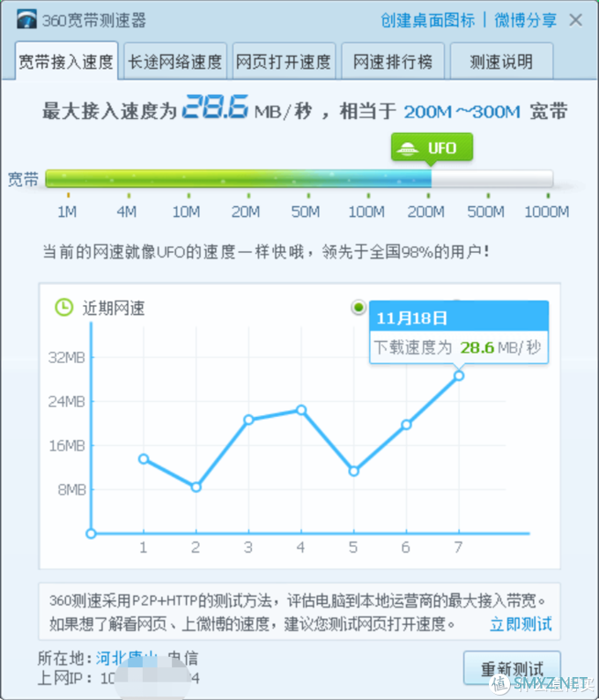The height and width of the screenshot is (700, 599).
Task: Click the 立即测试 link
Action: (521, 623)
